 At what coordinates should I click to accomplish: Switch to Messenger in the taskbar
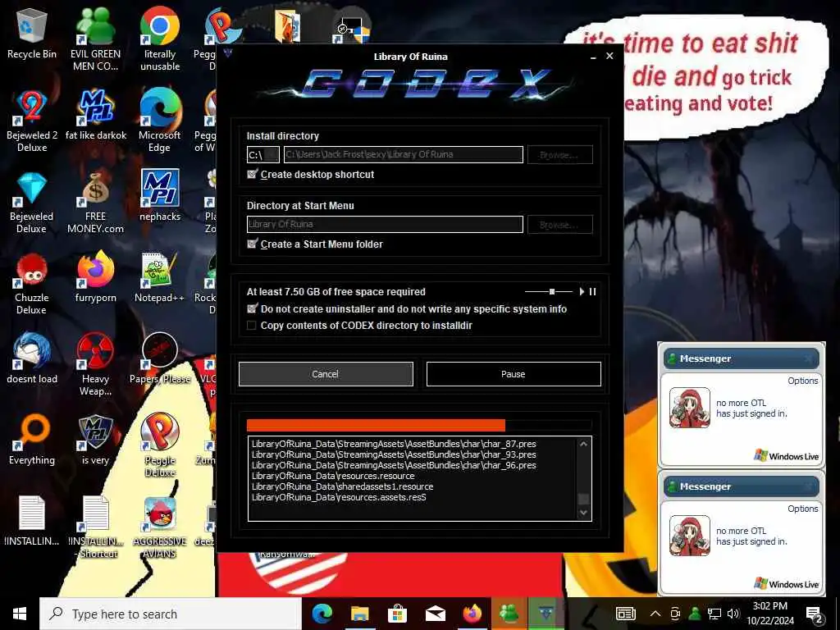pos(509,614)
